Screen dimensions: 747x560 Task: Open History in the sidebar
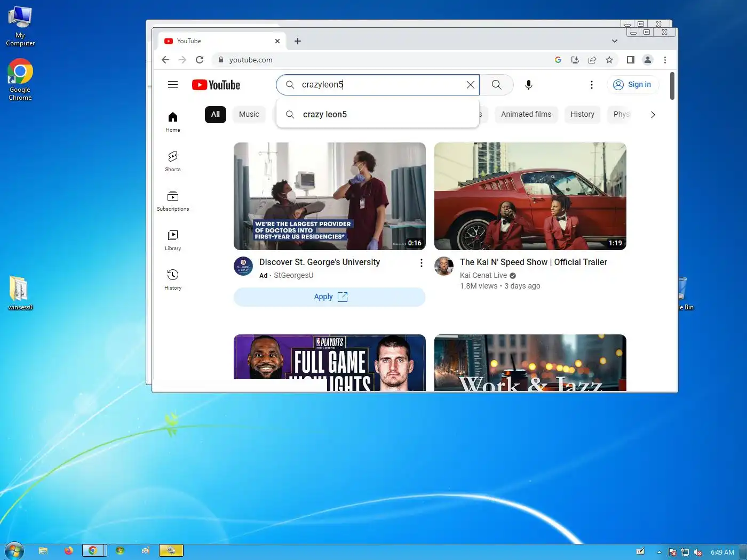pyautogui.click(x=173, y=279)
